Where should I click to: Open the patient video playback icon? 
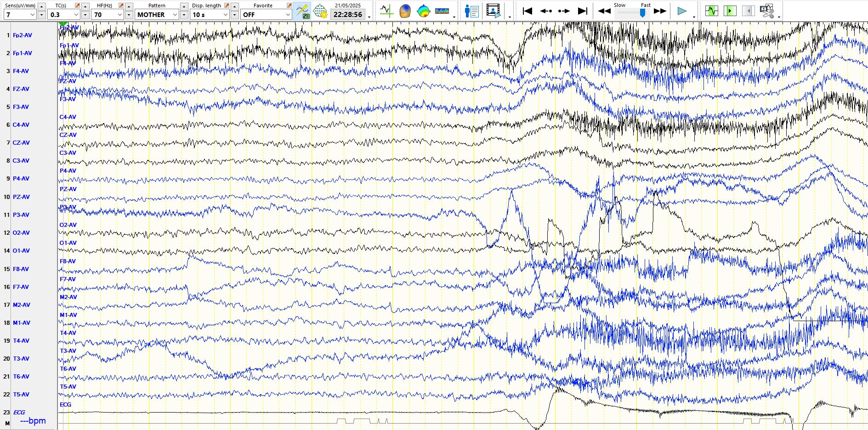pos(494,11)
